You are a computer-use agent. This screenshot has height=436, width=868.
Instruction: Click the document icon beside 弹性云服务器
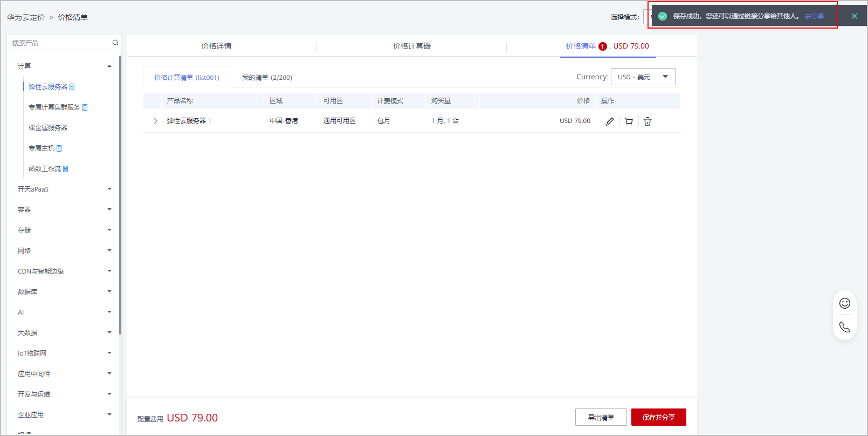(x=72, y=87)
